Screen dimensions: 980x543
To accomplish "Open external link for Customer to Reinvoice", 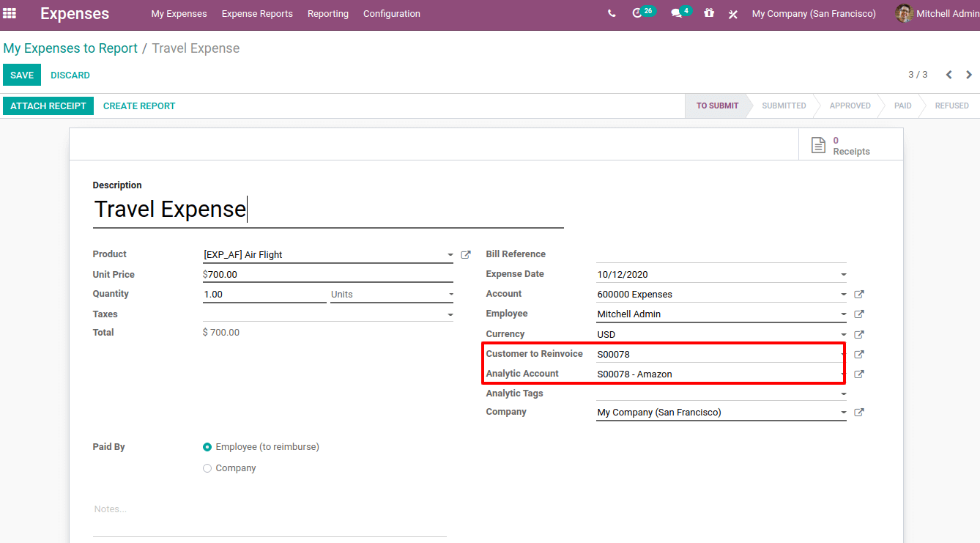I will pyautogui.click(x=859, y=355).
